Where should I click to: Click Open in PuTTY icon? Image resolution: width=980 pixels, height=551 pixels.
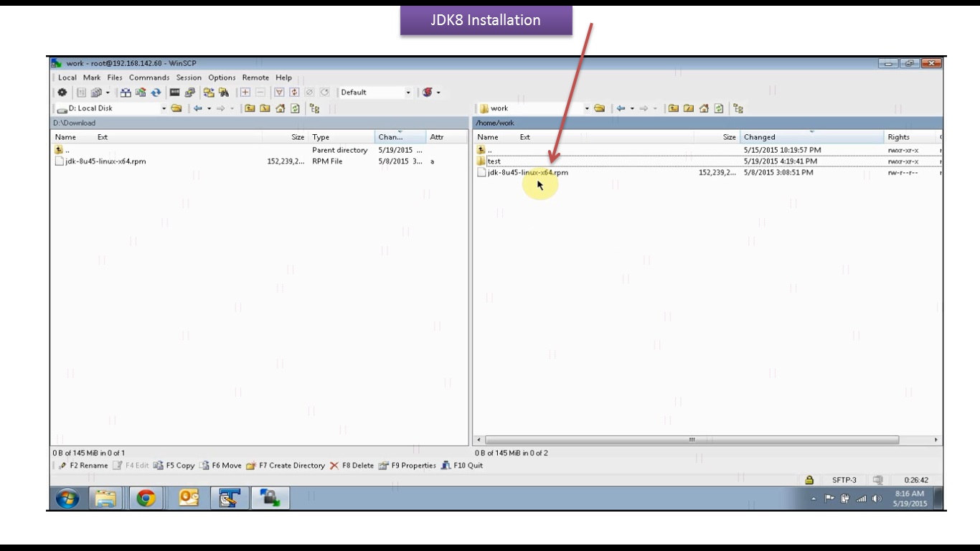190,93
